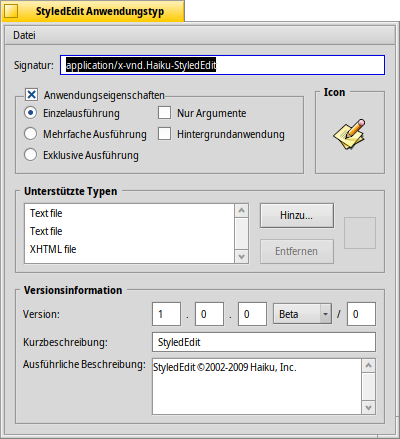The image size is (400, 439).
Task: Click the version field after the slash
Action: [x=361, y=314]
